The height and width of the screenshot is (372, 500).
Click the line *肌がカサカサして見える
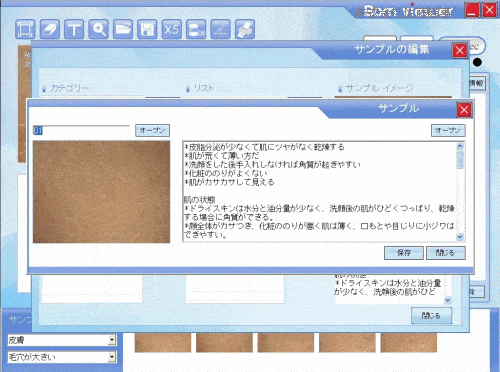[x=229, y=182]
